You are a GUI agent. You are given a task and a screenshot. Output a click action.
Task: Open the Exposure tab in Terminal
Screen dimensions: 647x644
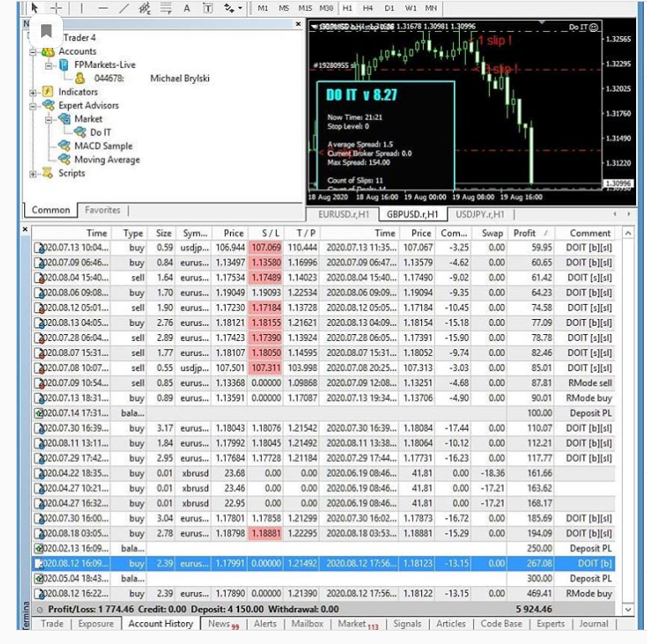click(96, 624)
